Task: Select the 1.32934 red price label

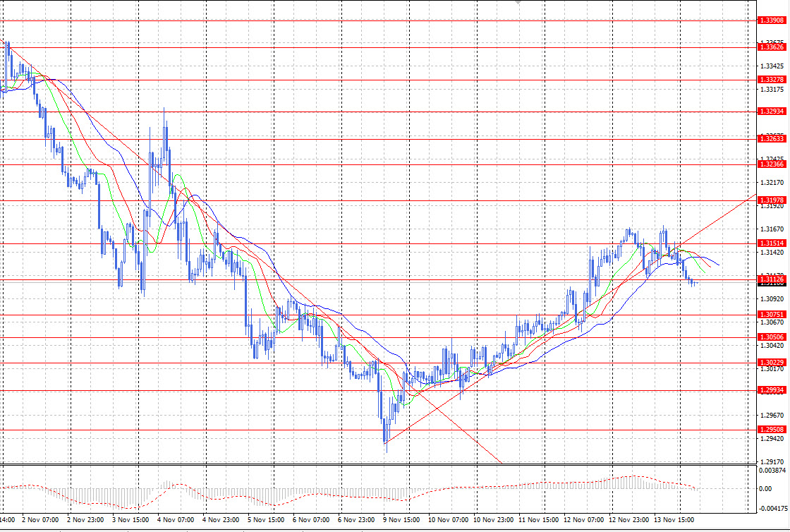Action: click(772, 111)
